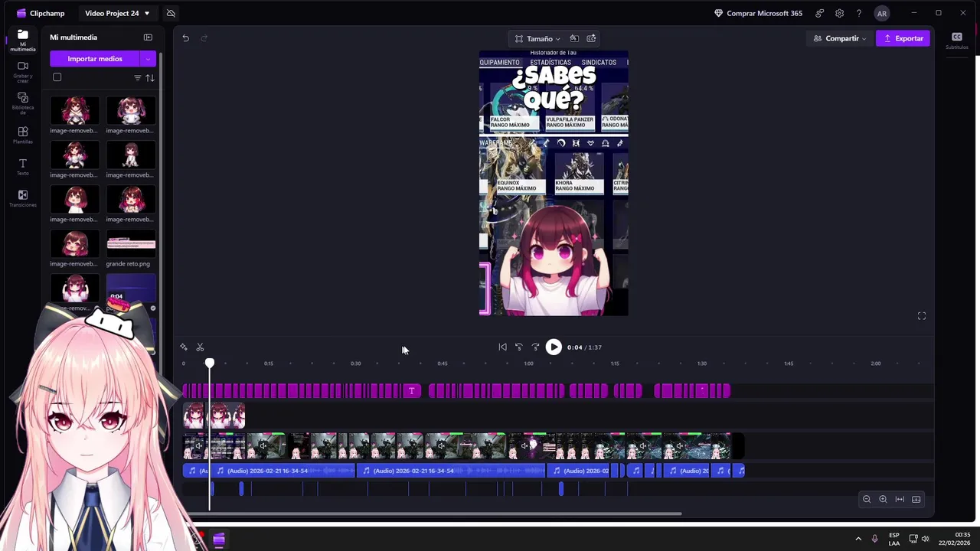The width and height of the screenshot is (980, 551).
Task: Click the timeline playhead handle
Action: pyautogui.click(x=210, y=364)
